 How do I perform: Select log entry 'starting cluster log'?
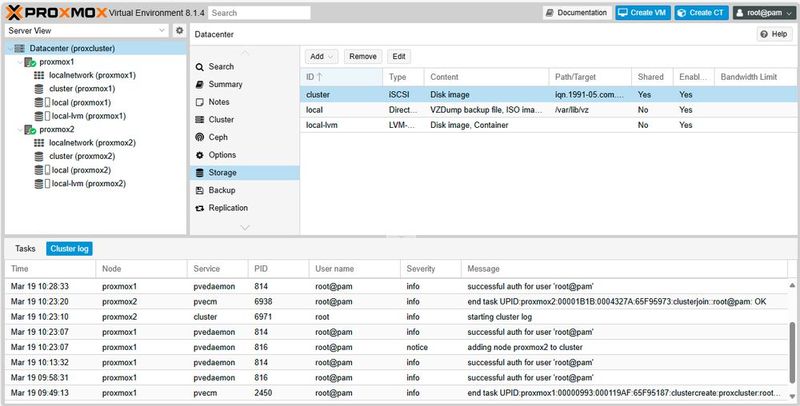point(397,317)
